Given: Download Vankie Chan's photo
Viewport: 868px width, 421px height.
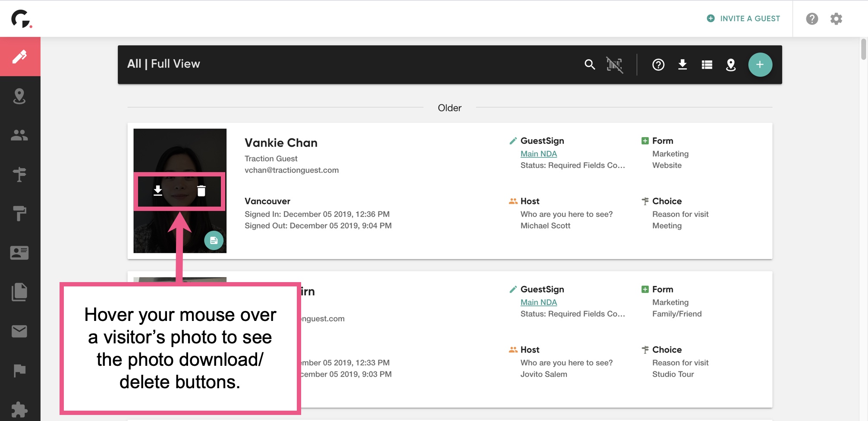Looking at the screenshot, I should [158, 191].
